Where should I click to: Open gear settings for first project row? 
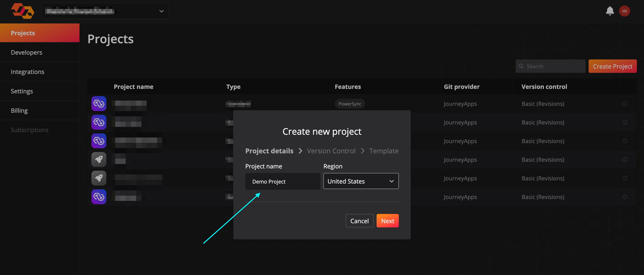tap(625, 104)
